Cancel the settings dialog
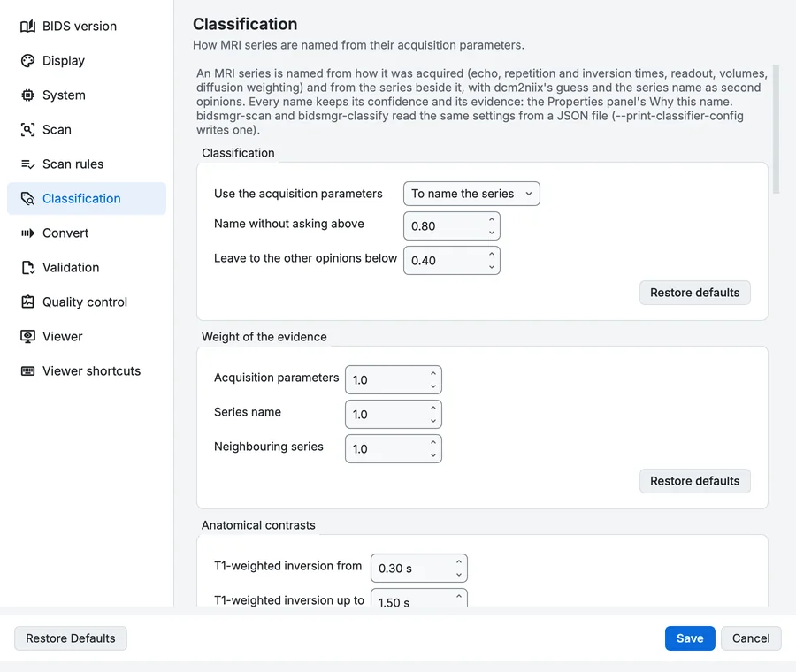The image size is (796, 672). [751, 638]
